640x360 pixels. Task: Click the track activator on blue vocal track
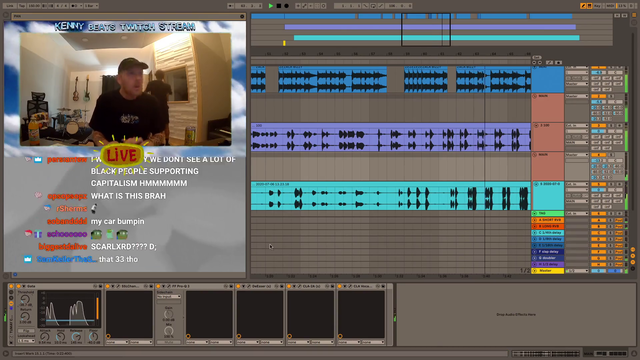coord(599,67)
